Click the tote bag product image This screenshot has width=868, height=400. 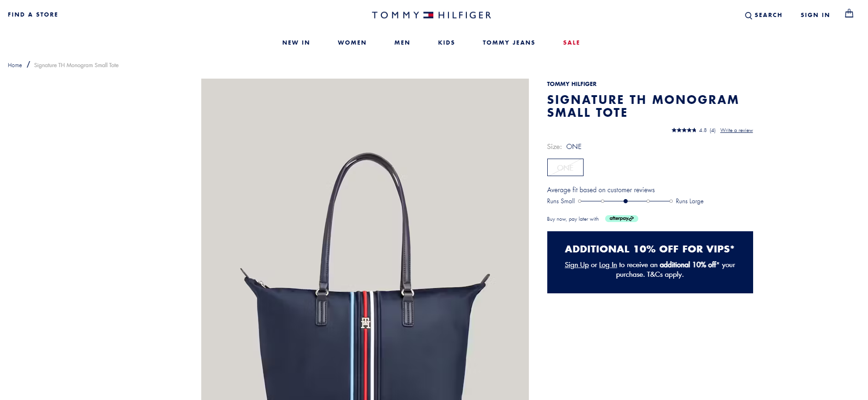click(x=365, y=239)
